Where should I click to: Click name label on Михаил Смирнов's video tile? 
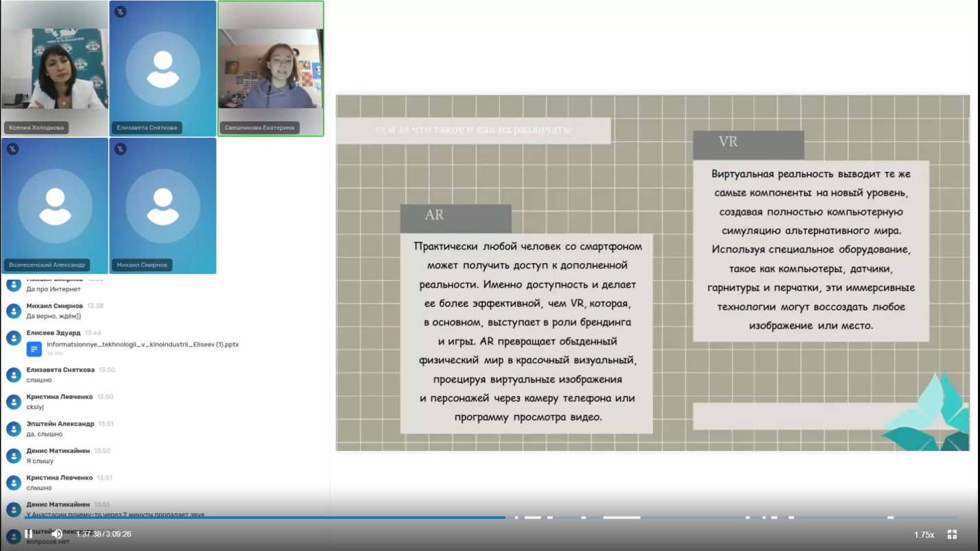coord(142,265)
